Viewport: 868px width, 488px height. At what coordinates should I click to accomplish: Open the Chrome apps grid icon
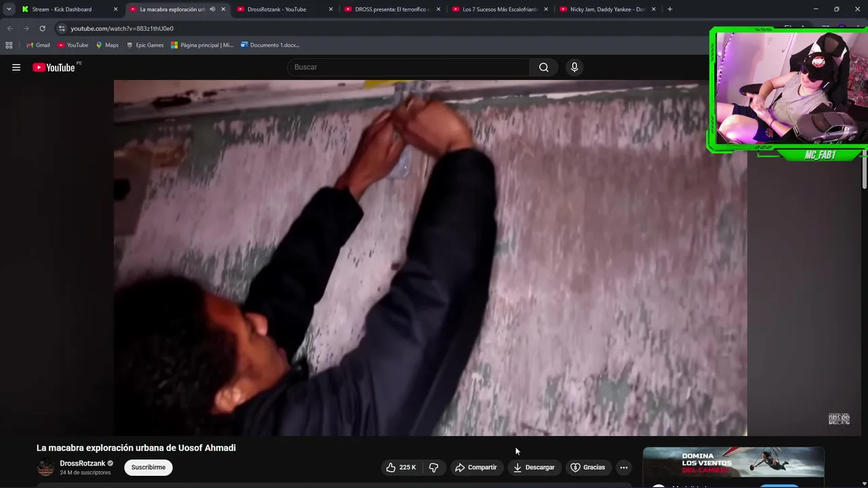pyautogui.click(x=9, y=45)
